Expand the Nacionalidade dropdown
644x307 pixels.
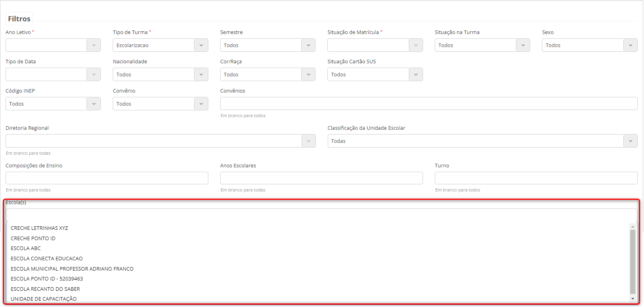tap(160, 74)
